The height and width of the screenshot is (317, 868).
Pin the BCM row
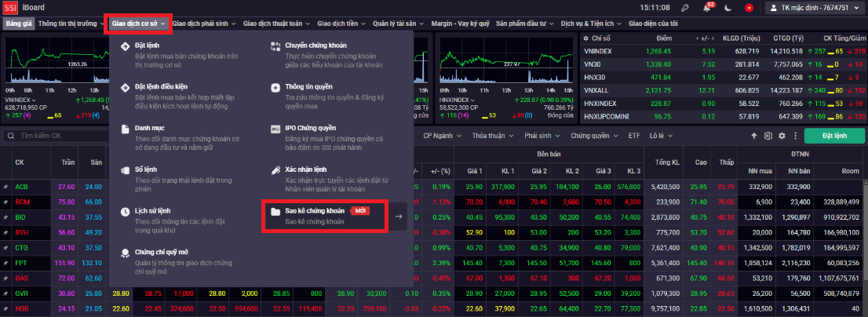pos(5,202)
